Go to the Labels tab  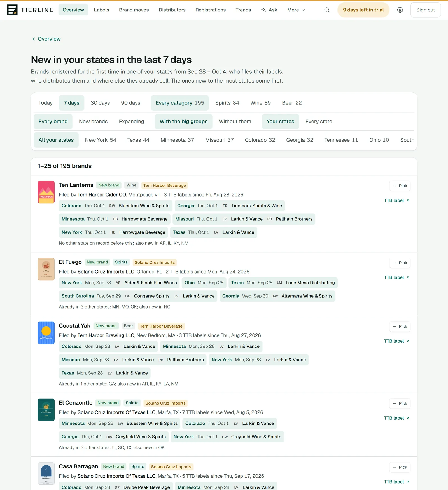(101, 10)
